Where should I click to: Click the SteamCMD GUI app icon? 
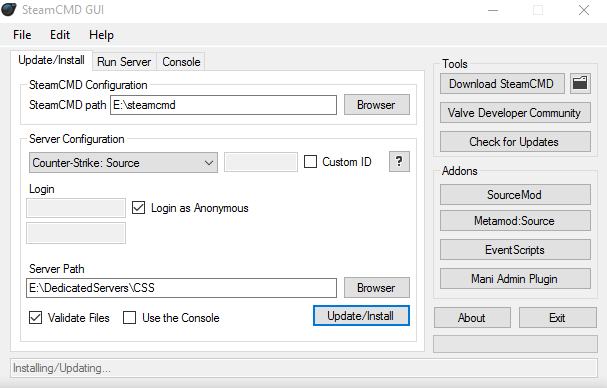click(9, 9)
